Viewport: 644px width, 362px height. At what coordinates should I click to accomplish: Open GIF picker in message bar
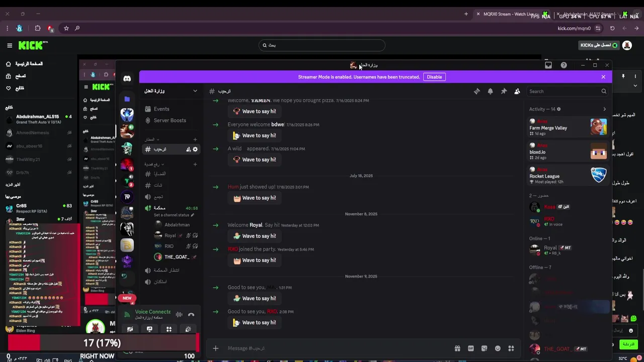pos(471,348)
